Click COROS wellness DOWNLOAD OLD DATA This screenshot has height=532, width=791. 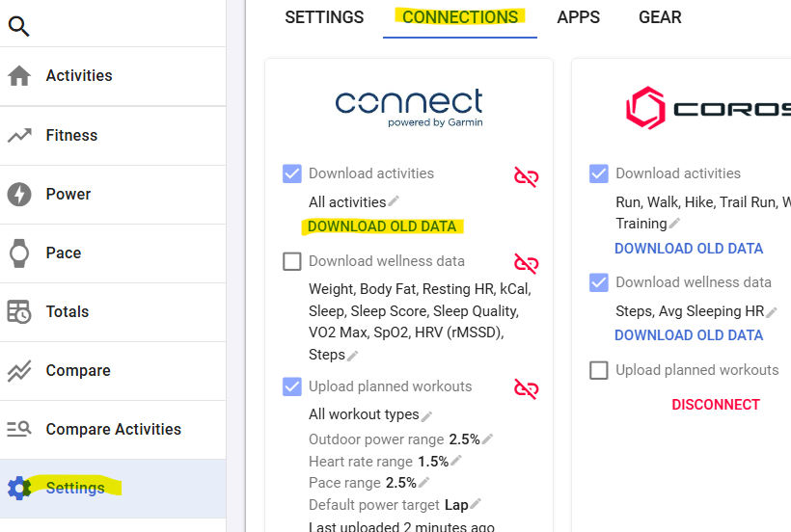(x=689, y=335)
